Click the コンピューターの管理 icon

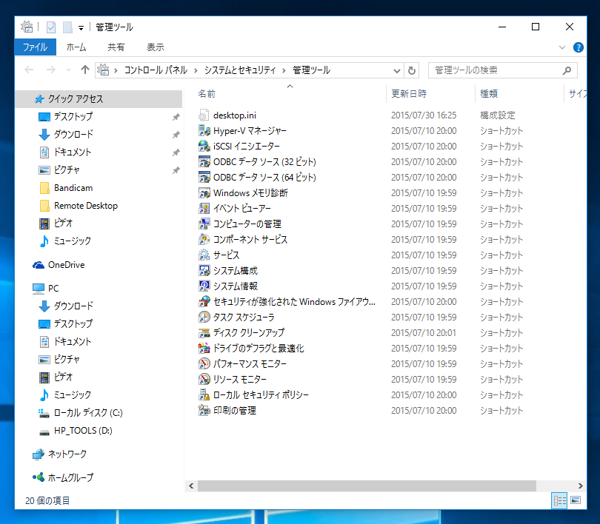click(x=204, y=224)
